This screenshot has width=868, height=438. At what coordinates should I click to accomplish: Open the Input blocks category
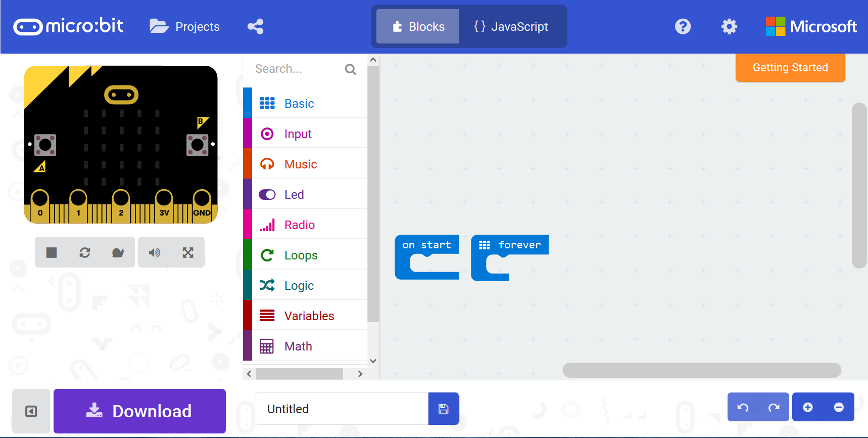click(x=305, y=134)
